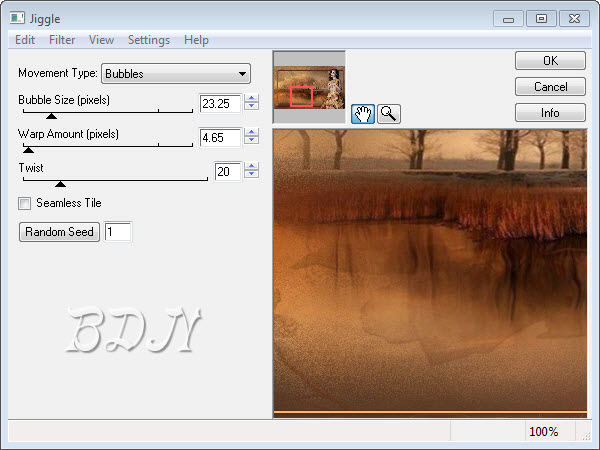Select the hand pan tool
Image resolution: width=600 pixels, height=450 pixels.
(362, 114)
